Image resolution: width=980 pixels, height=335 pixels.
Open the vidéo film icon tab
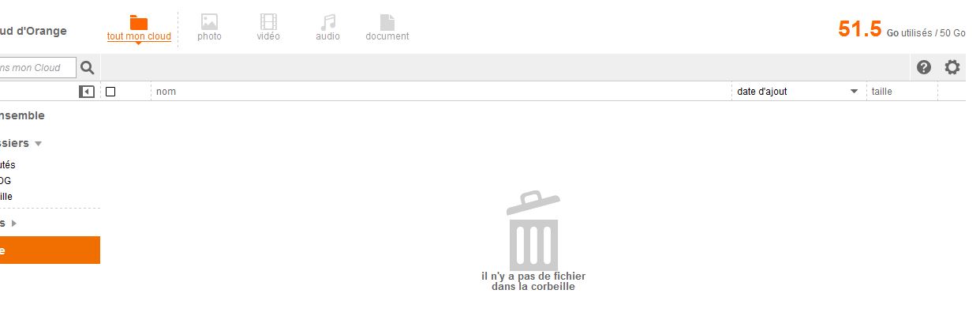(268, 28)
